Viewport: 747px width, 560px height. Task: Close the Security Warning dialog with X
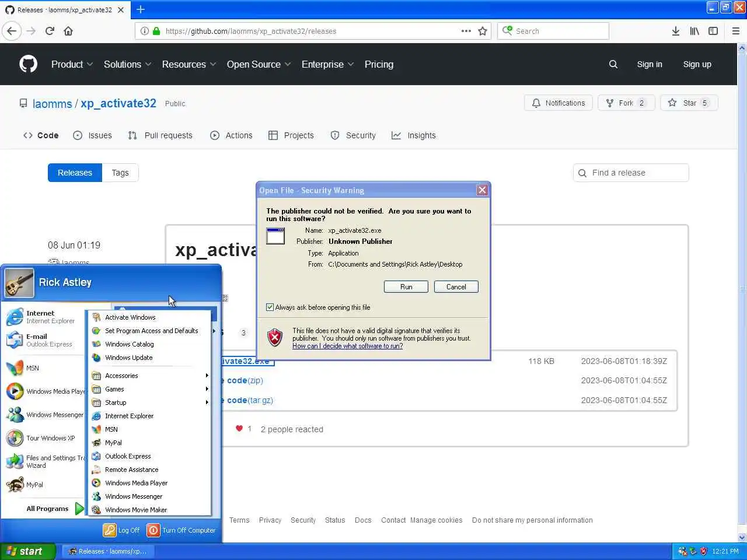[482, 190]
